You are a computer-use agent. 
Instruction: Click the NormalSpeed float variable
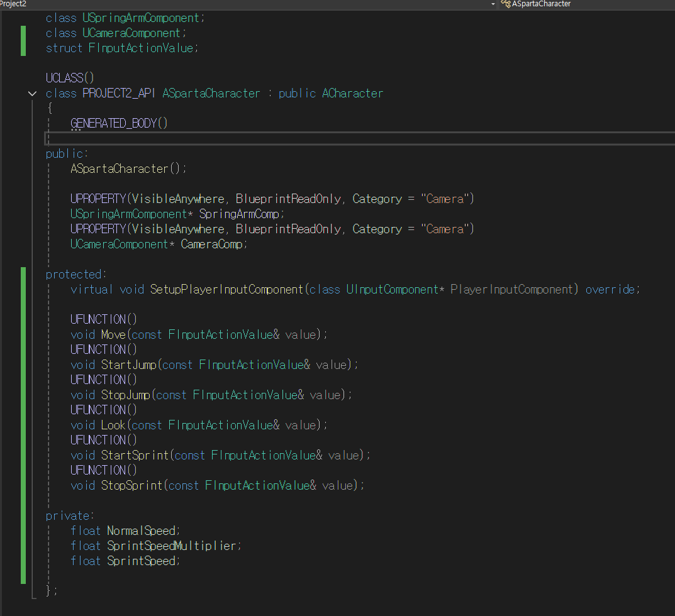(141, 531)
